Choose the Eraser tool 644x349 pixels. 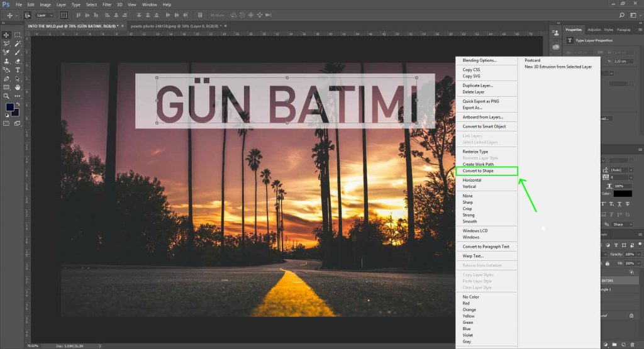point(18,61)
